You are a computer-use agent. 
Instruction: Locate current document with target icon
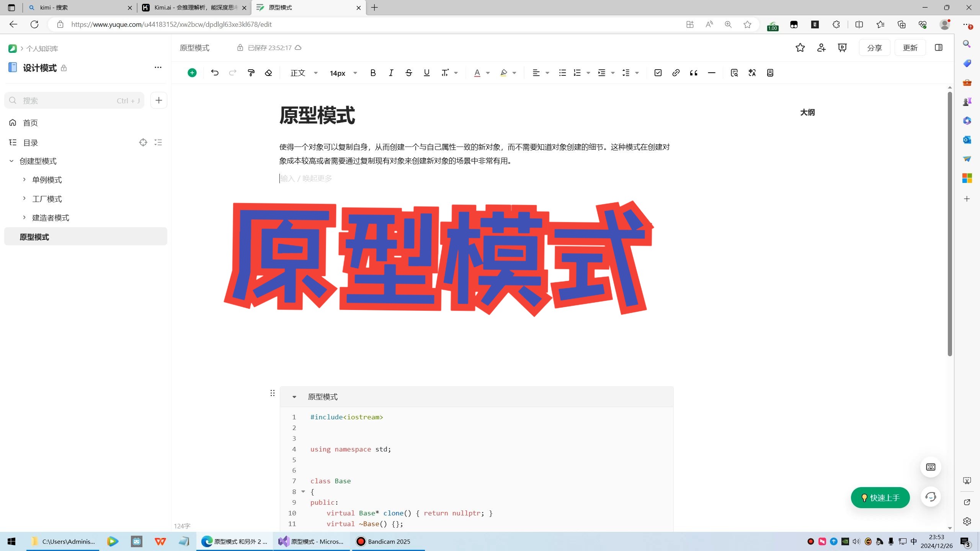click(x=143, y=142)
